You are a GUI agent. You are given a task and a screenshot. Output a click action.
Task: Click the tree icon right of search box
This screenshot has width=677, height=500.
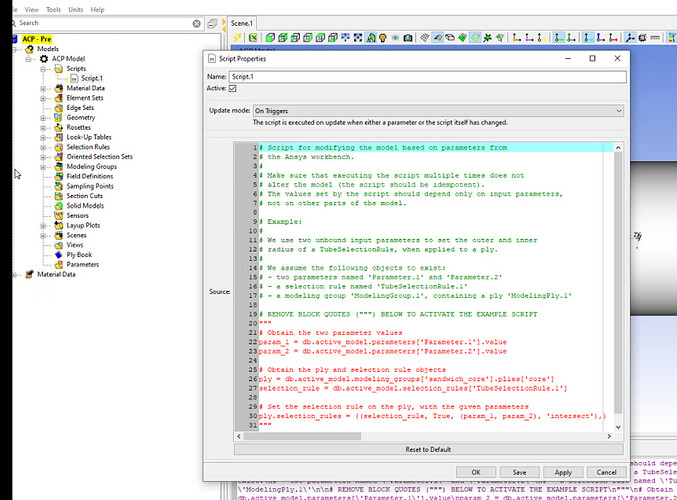(212, 23)
